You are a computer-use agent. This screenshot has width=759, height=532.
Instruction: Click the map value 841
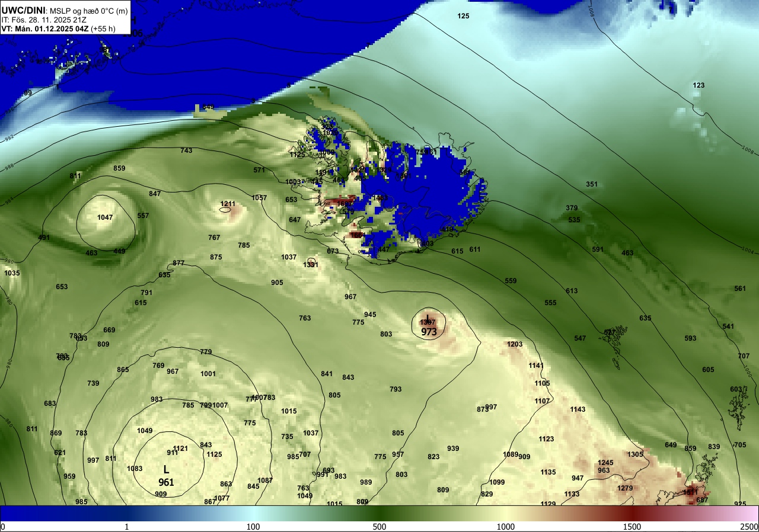coord(327,374)
